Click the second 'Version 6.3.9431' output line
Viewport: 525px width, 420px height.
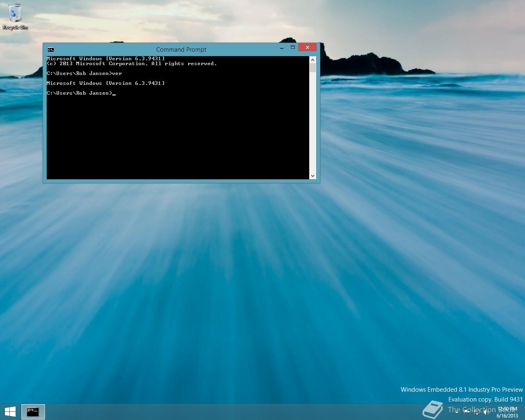click(x=106, y=83)
